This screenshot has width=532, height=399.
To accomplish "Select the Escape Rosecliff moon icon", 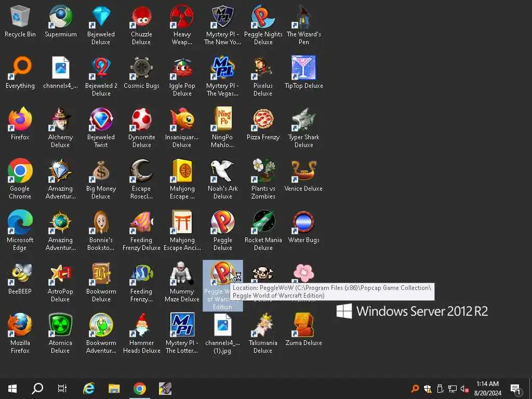I will pyautogui.click(x=141, y=170).
